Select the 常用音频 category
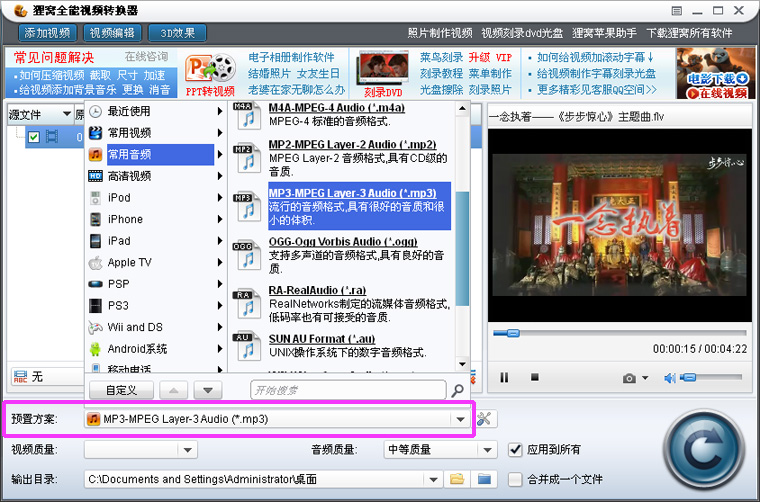The height and width of the screenshot is (502, 760). click(155, 155)
